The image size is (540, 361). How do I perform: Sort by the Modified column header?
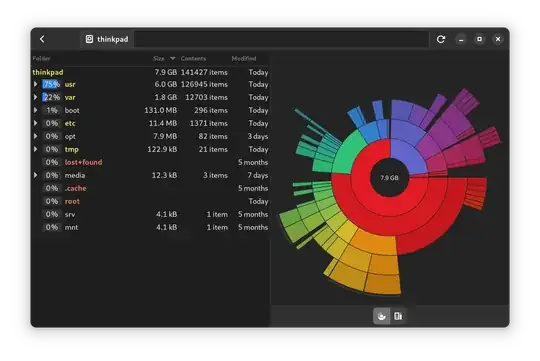click(244, 59)
